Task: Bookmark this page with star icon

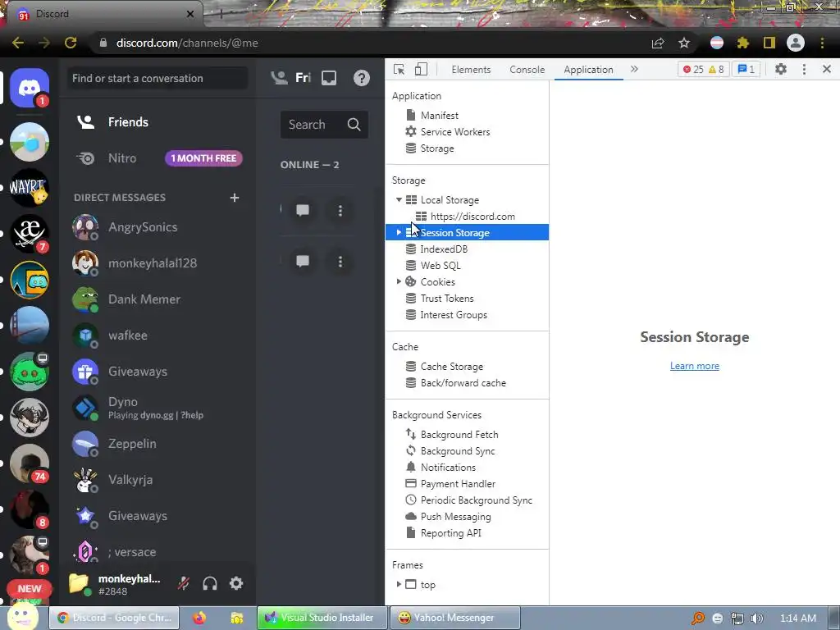Action: (684, 43)
